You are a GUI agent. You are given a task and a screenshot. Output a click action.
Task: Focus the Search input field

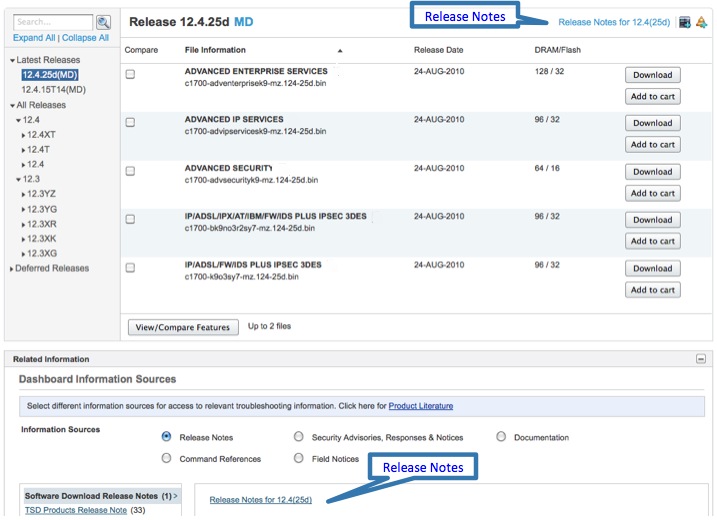click(x=53, y=22)
